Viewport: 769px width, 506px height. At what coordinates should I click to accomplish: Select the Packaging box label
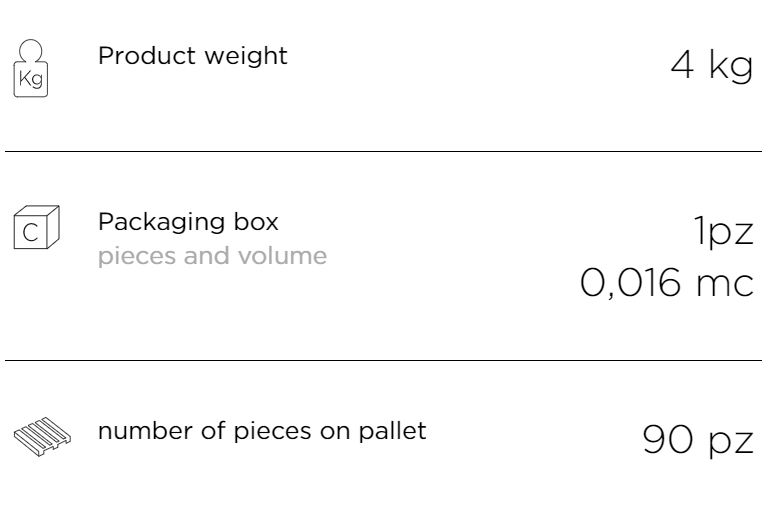coord(188,222)
